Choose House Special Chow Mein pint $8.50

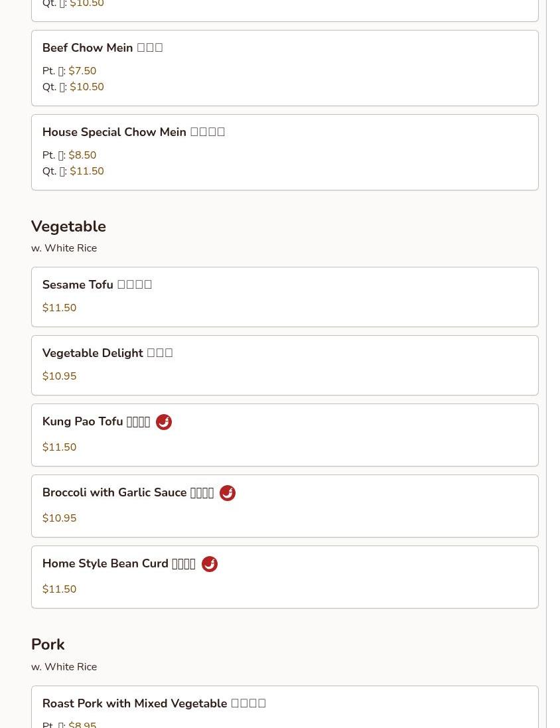tap(82, 155)
